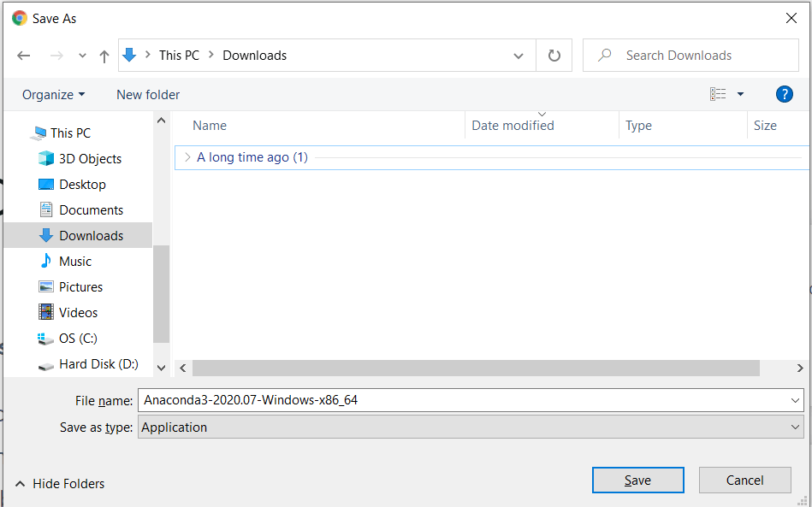Go back using the back arrow
The image size is (812, 507).
(23, 55)
